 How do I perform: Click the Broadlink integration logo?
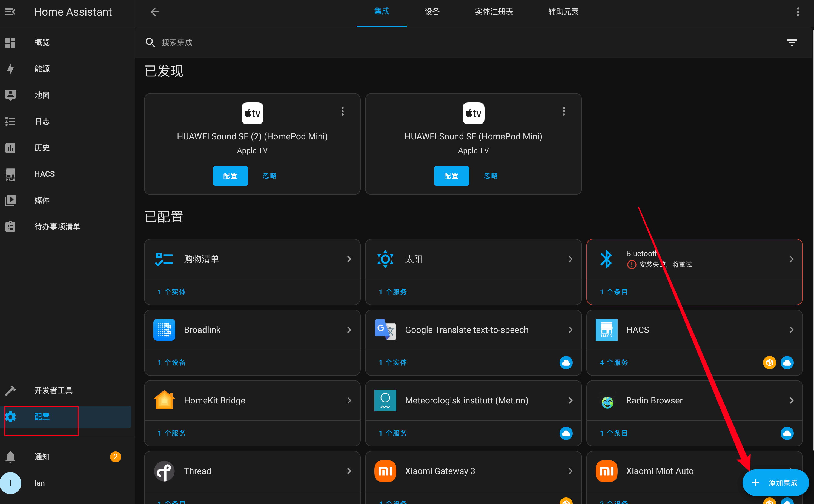164,330
